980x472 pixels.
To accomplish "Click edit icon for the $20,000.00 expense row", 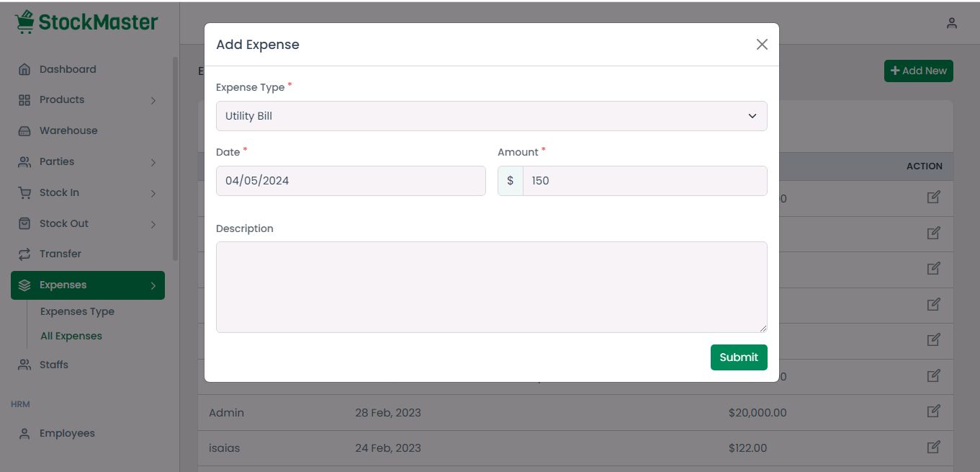I will (933, 411).
